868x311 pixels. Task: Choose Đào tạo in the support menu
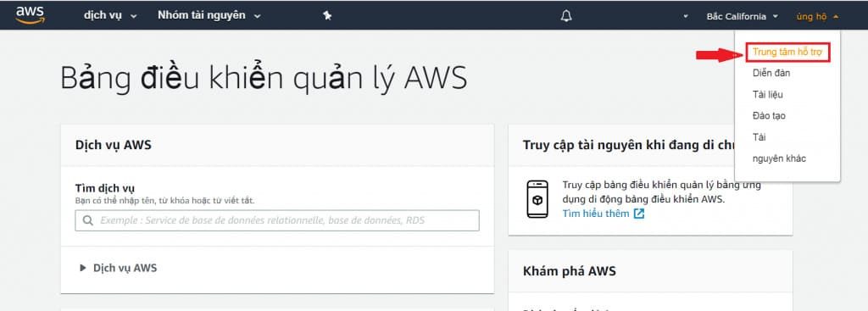click(769, 115)
